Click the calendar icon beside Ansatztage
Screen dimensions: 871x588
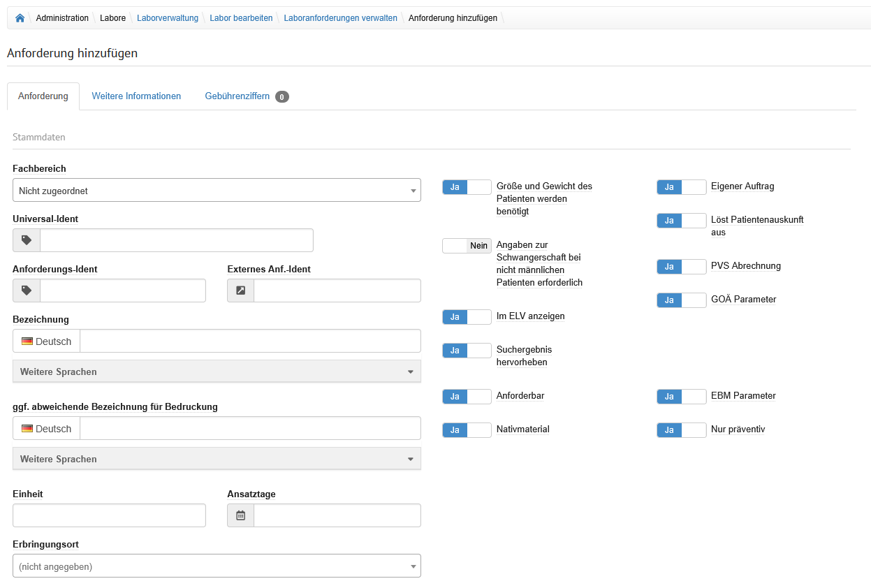coord(241,515)
